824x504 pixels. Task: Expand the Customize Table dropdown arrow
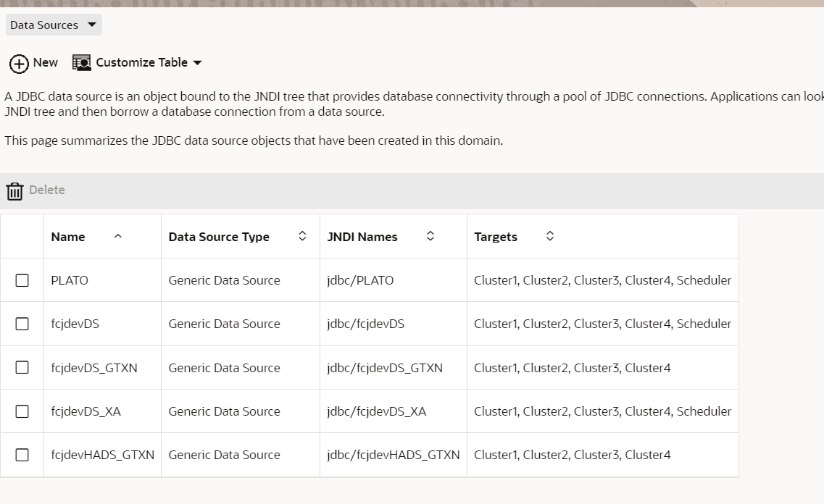(197, 63)
